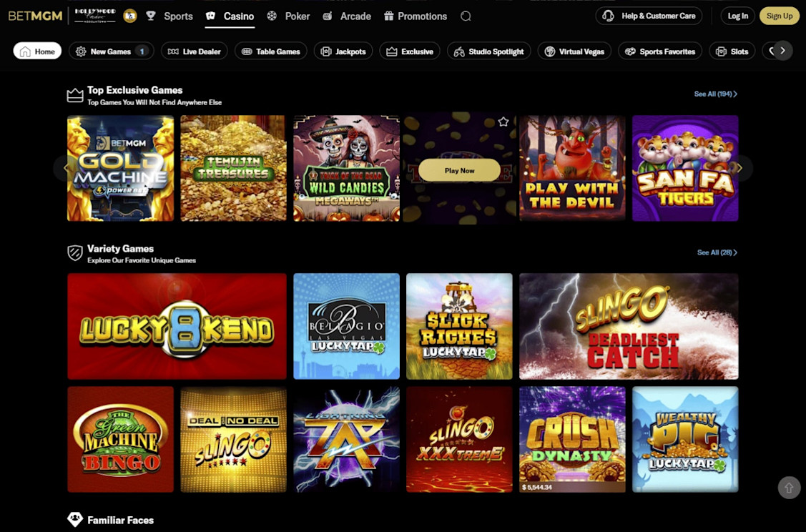Screen dimensions: 806x532
Task: Select the Home category pill
Action: point(37,51)
